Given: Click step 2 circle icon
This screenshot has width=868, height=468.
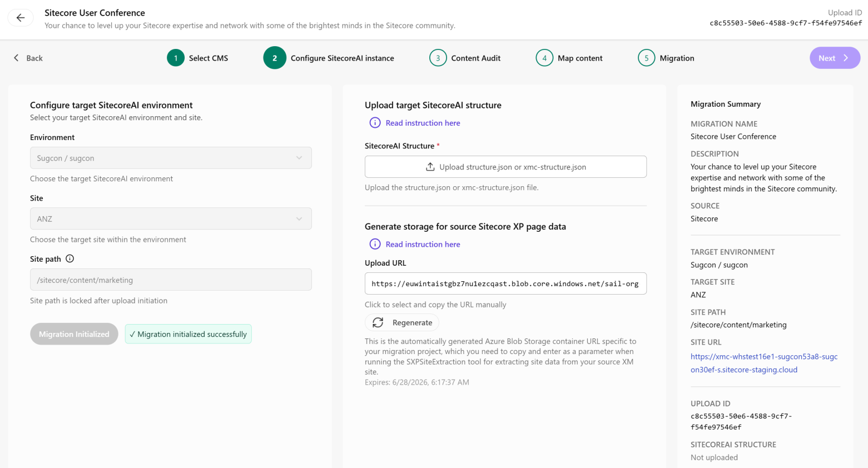Looking at the screenshot, I should click(x=275, y=58).
